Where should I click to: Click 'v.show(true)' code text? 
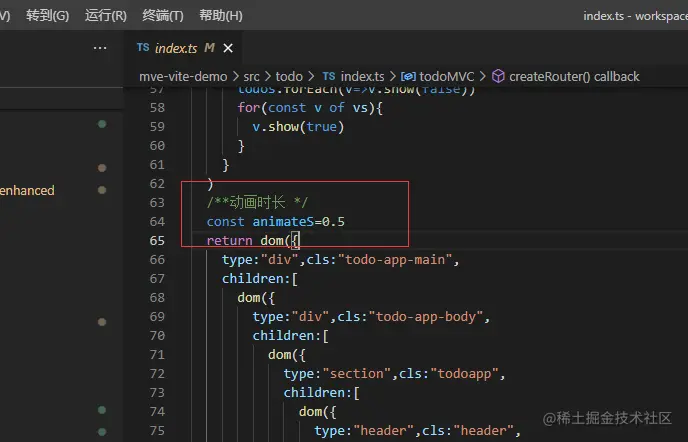298,127
